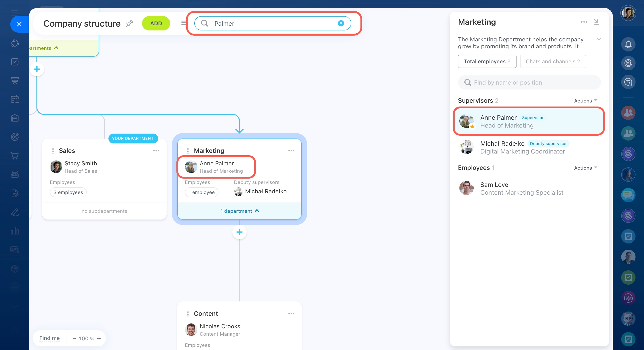Pin the Company structure page

pyautogui.click(x=129, y=23)
